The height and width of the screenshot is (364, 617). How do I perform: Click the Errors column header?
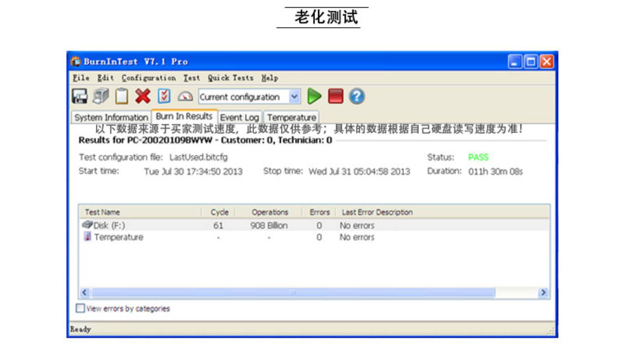pos(319,212)
